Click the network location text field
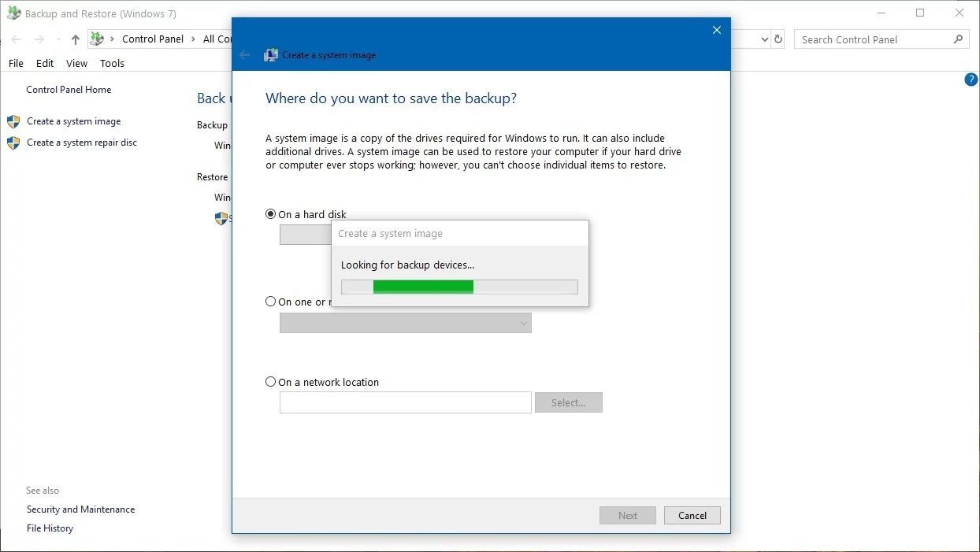Viewport: 980px width, 552px height. (x=406, y=402)
